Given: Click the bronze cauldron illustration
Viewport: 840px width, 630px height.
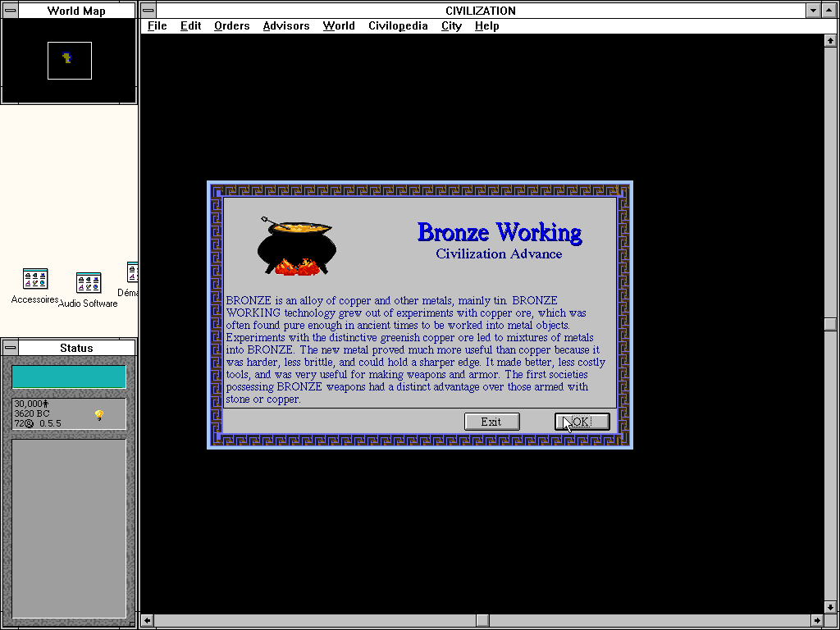Looking at the screenshot, I should 296,246.
